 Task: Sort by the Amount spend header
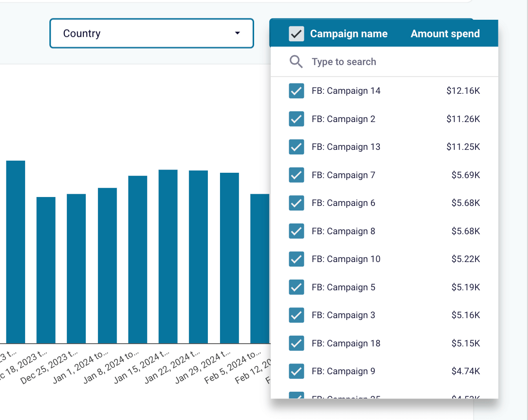445,34
